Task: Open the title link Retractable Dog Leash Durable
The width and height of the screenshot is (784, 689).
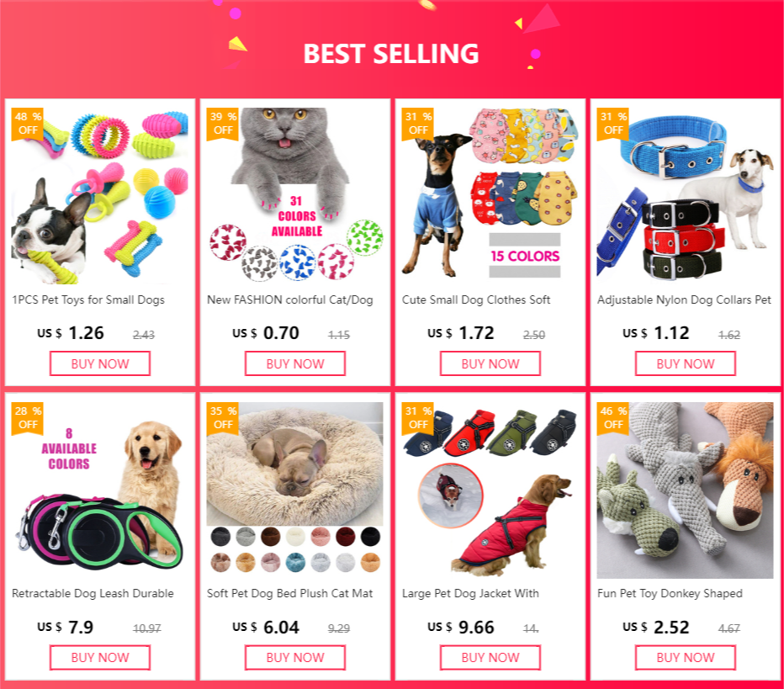Action: [x=93, y=593]
